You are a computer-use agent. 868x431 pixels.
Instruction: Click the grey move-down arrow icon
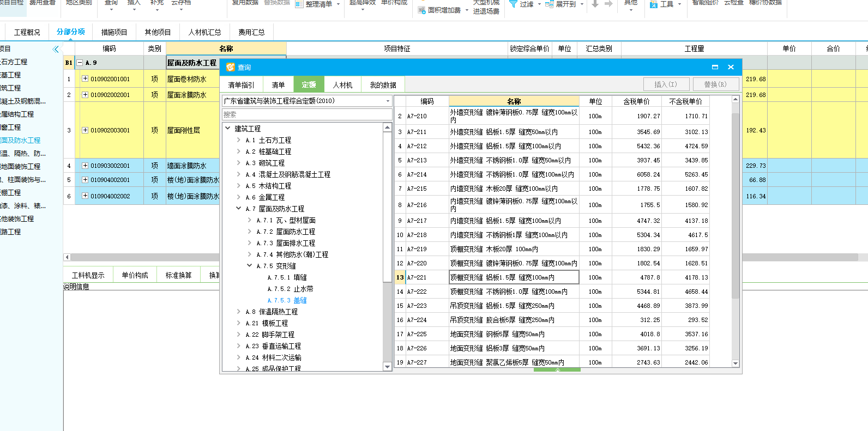pos(595,4)
